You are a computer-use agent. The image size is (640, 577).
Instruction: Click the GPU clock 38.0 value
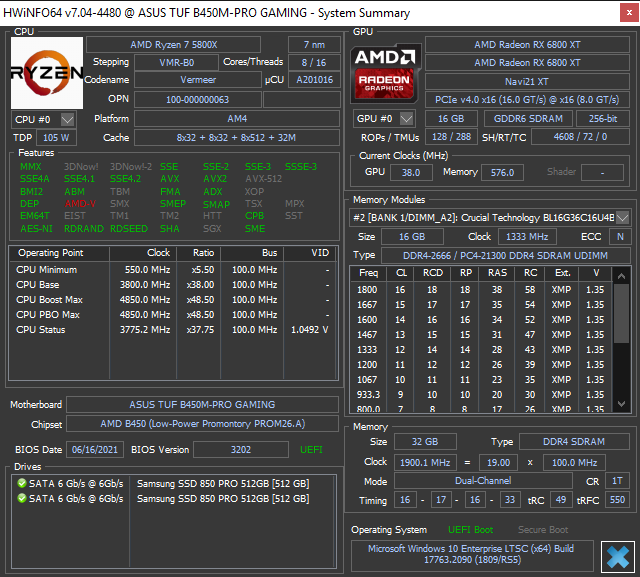(411, 172)
